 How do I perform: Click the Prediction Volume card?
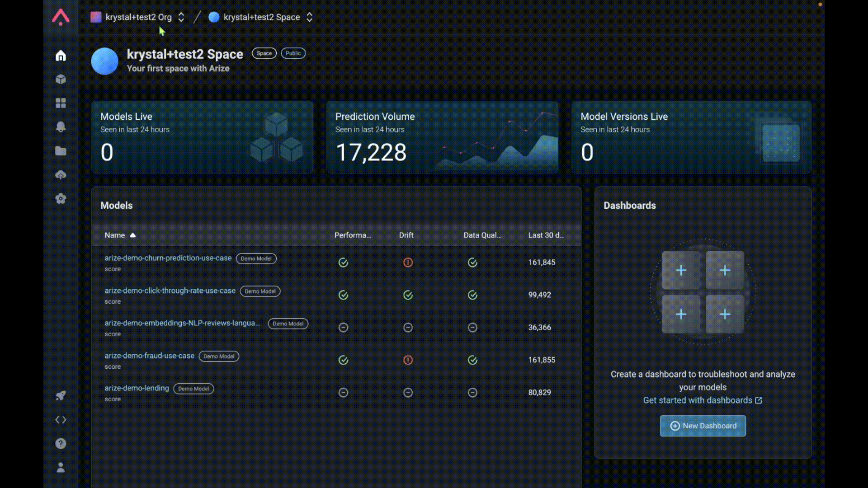442,137
